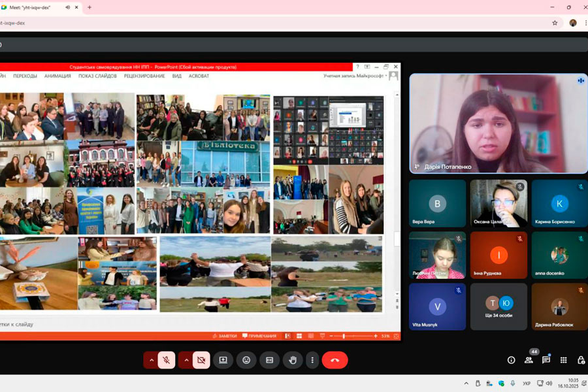This screenshot has width=588, height=392.
Task: Switch to Slide Sorter view
Action: click(299, 336)
